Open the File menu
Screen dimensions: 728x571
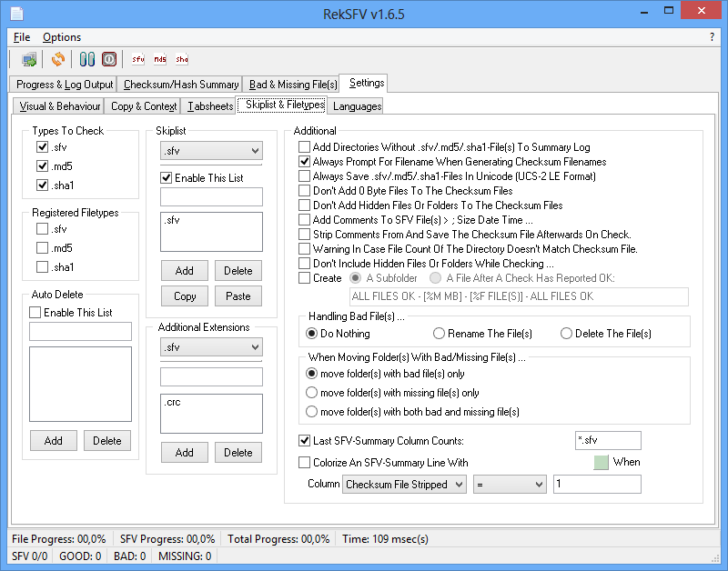click(22, 37)
